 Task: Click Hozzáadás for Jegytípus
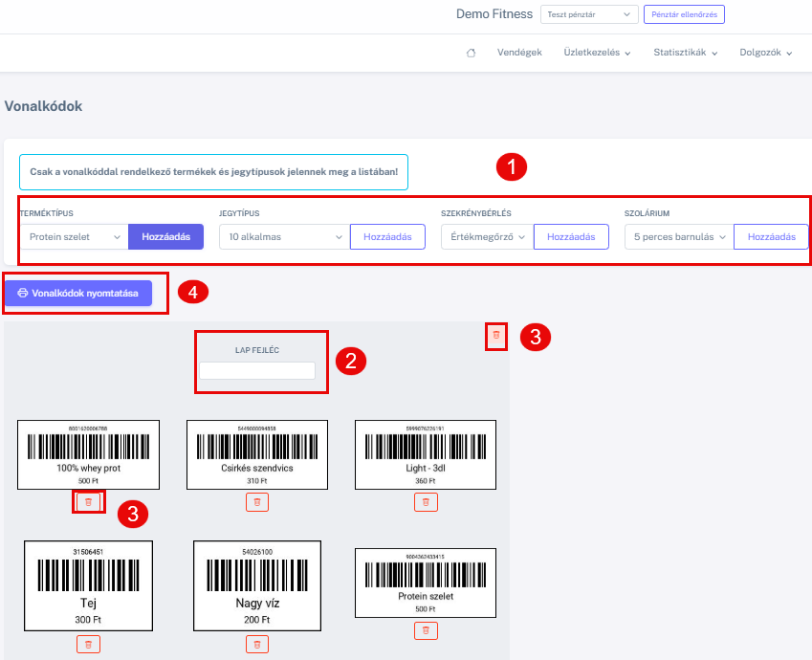[x=387, y=237]
